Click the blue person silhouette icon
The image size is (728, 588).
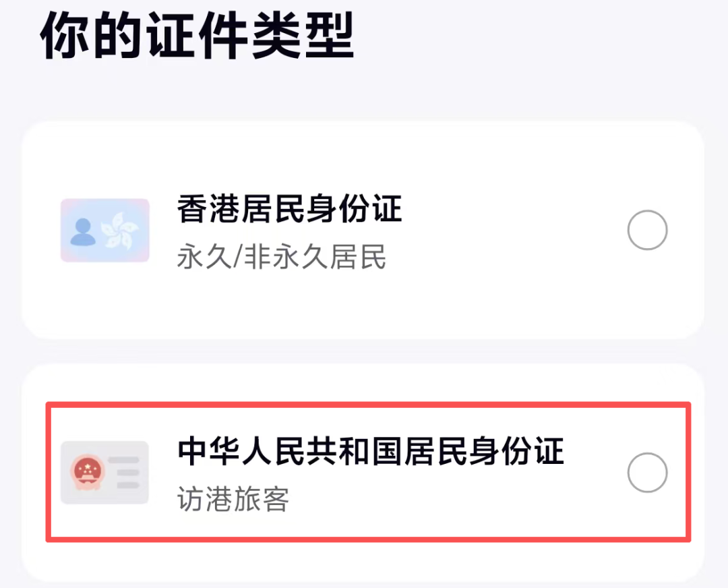click(x=84, y=231)
